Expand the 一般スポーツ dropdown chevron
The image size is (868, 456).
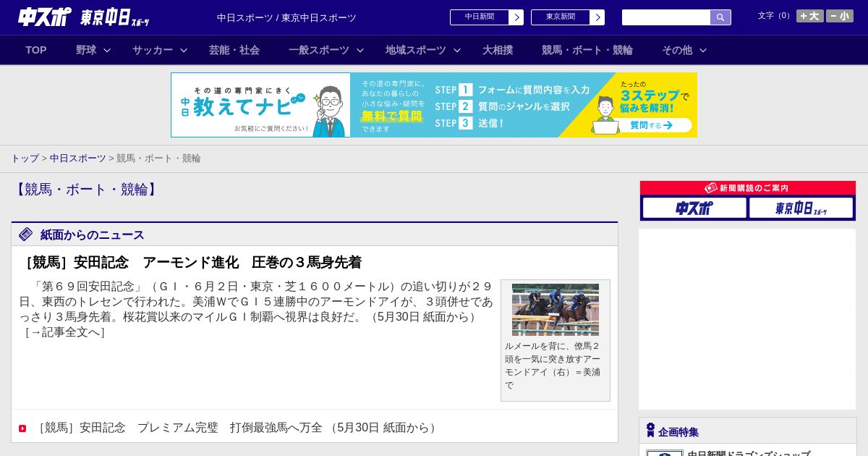[x=360, y=50]
